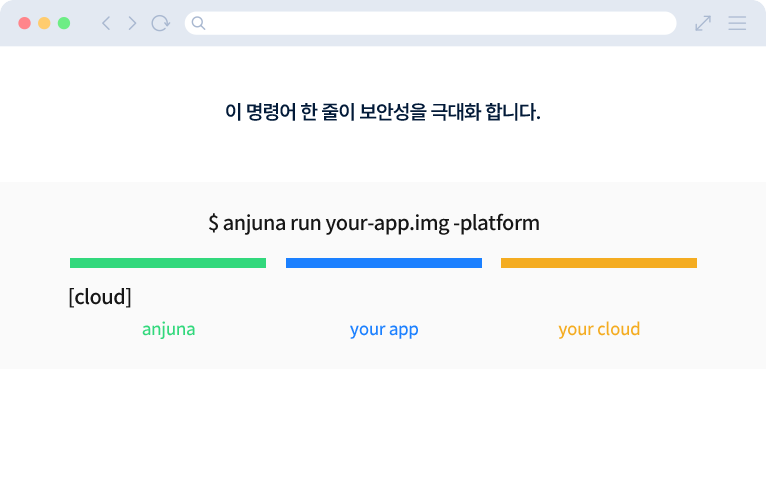766x490 pixels.
Task: Click the Korean headline about maximizing security
Action: (x=383, y=112)
